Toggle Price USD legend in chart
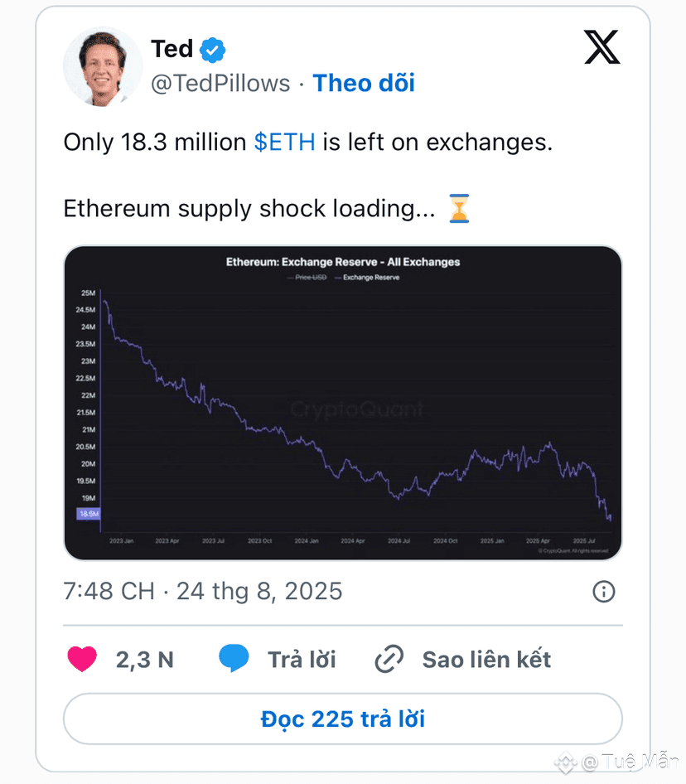This screenshot has width=686, height=784. coord(307,278)
